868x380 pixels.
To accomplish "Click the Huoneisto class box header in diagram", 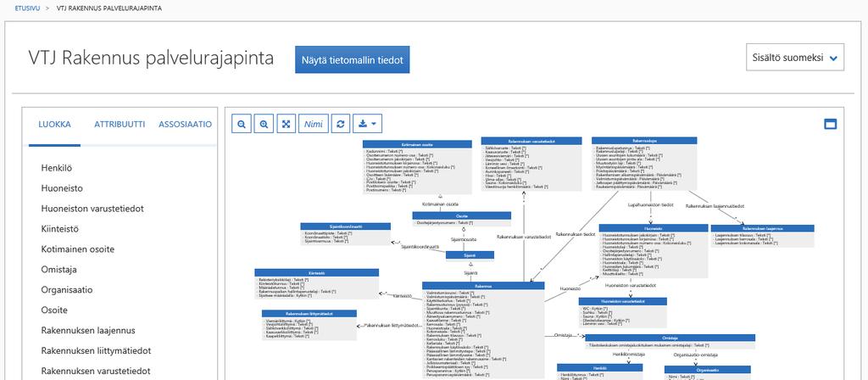I will pos(654,227).
